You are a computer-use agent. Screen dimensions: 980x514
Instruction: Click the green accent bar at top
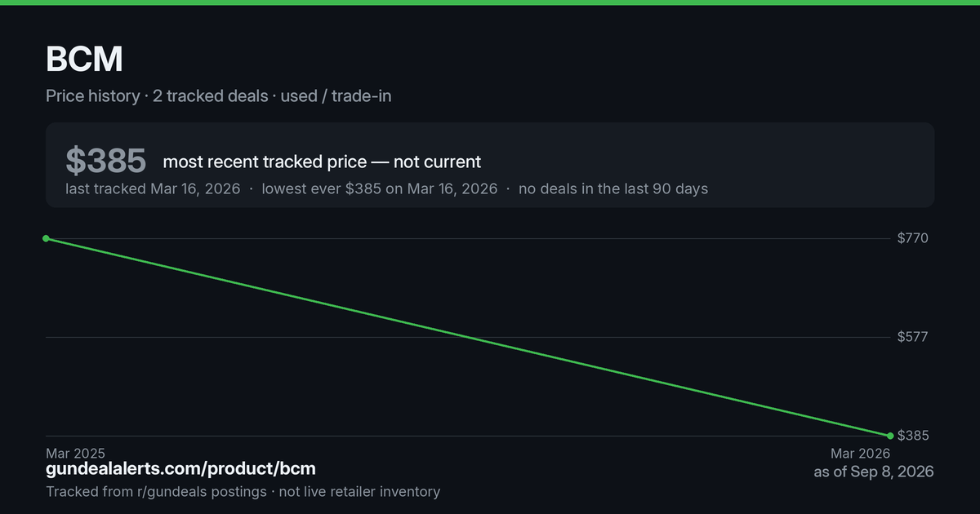tap(490, 2)
